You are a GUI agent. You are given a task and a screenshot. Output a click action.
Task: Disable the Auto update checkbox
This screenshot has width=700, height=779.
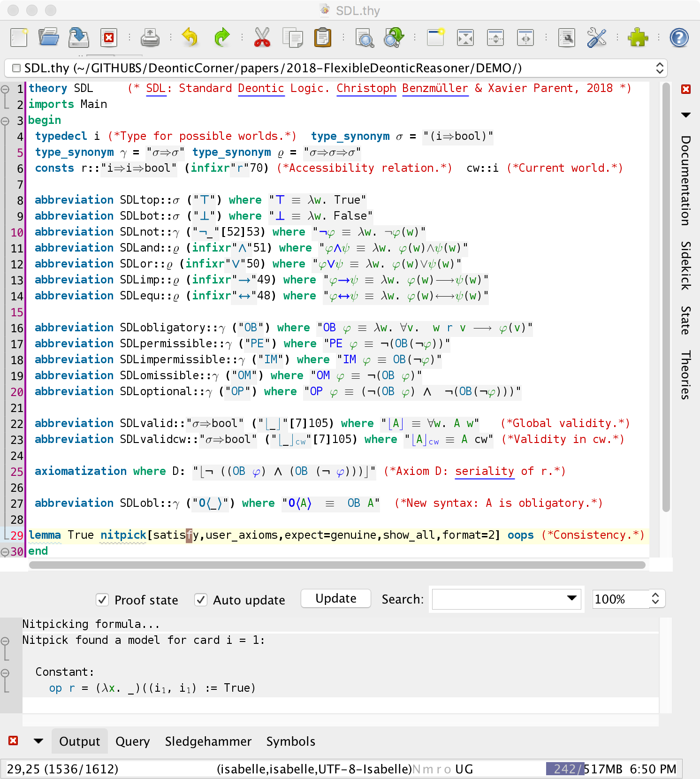(x=201, y=600)
